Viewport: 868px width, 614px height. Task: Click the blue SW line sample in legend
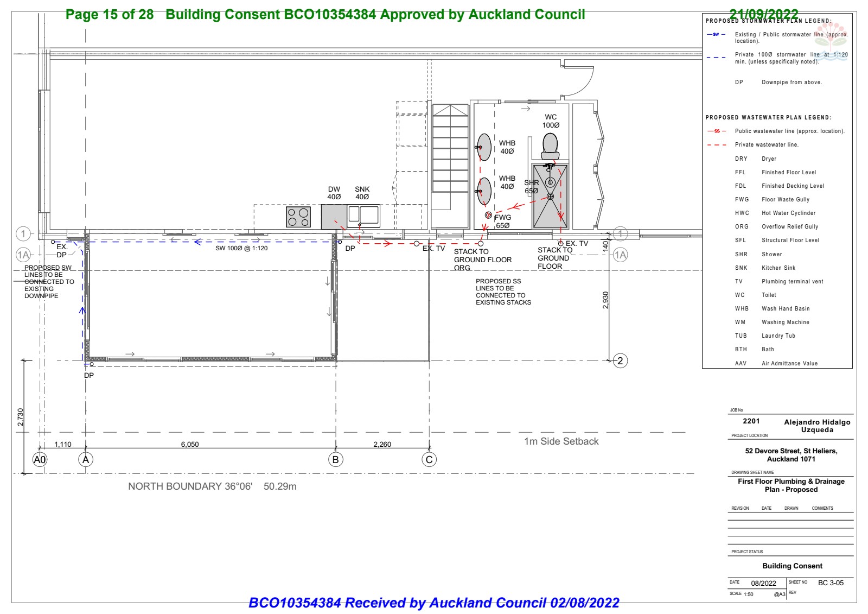click(x=716, y=34)
